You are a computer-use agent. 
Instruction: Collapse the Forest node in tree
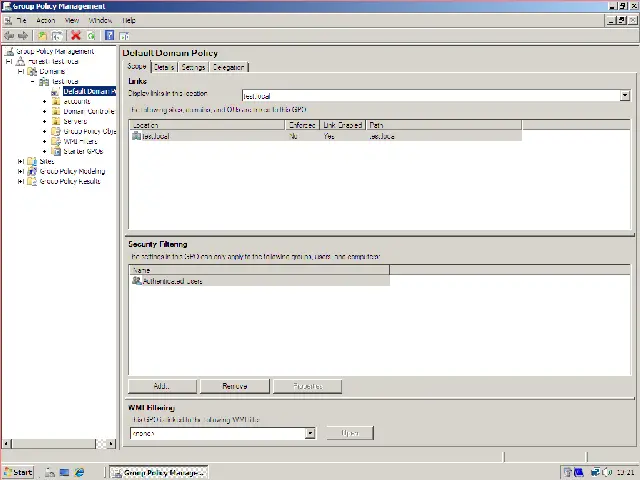(x=9, y=62)
